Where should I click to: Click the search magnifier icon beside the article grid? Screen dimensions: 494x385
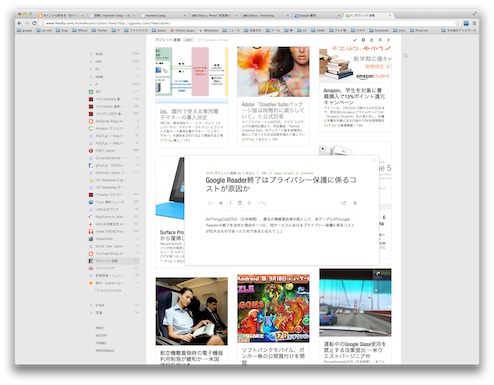click(405, 56)
